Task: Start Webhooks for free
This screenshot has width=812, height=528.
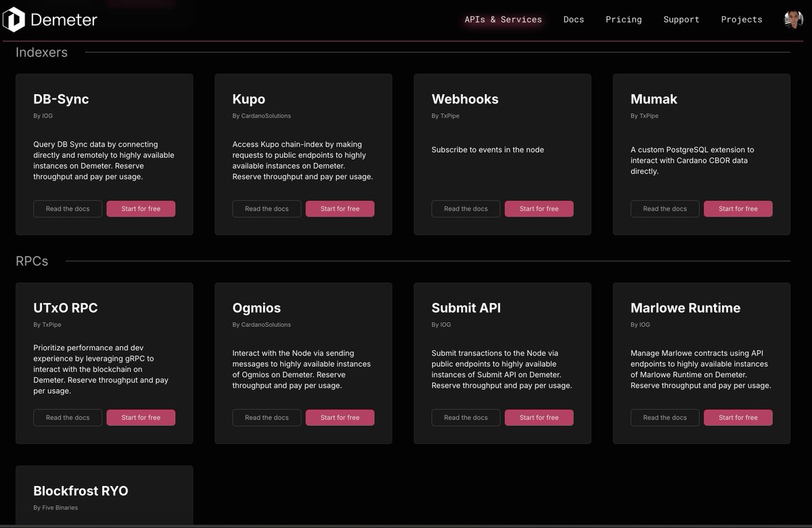Action: pos(539,208)
